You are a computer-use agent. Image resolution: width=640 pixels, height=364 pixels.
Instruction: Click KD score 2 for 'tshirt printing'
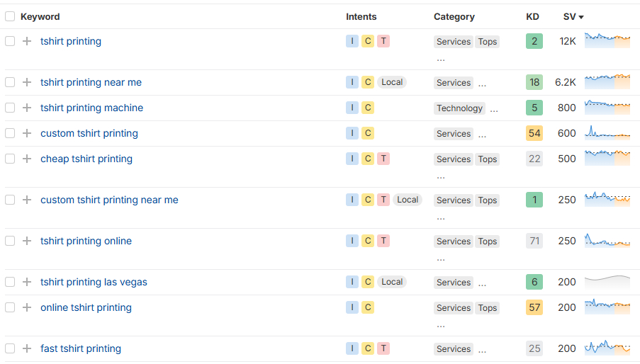coord(534,41)
